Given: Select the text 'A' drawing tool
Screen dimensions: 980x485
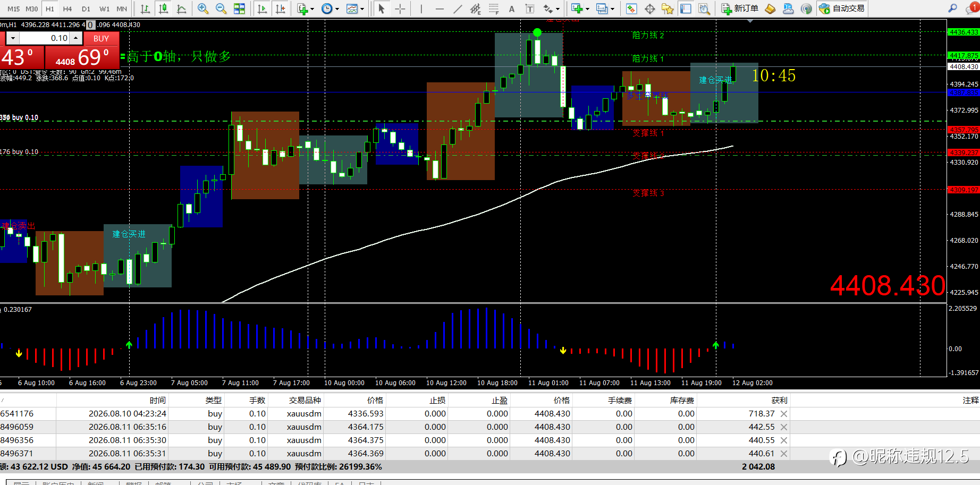Looking at the screenshot, I should click(511, 8).
